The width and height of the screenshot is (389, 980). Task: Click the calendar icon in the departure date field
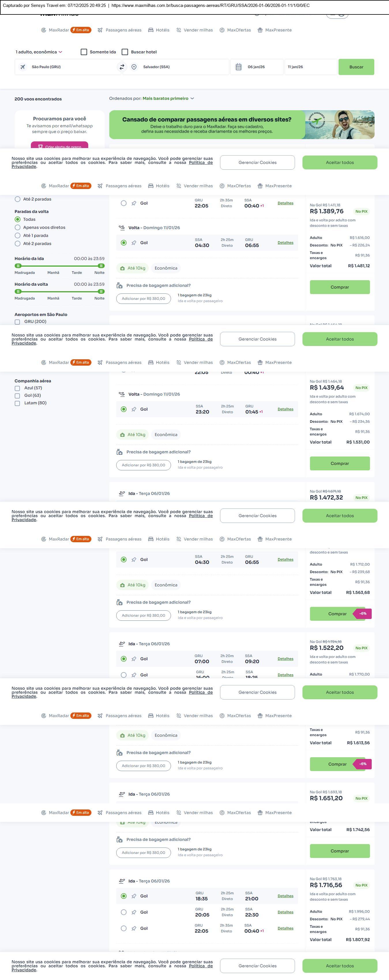click(x=238, y=67)
